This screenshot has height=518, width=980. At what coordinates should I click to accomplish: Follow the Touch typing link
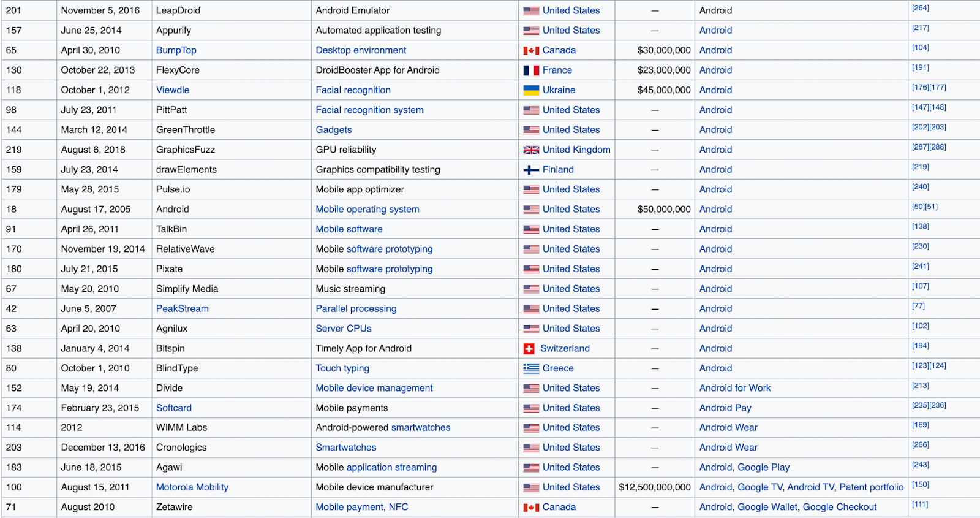tap(342, 368)
